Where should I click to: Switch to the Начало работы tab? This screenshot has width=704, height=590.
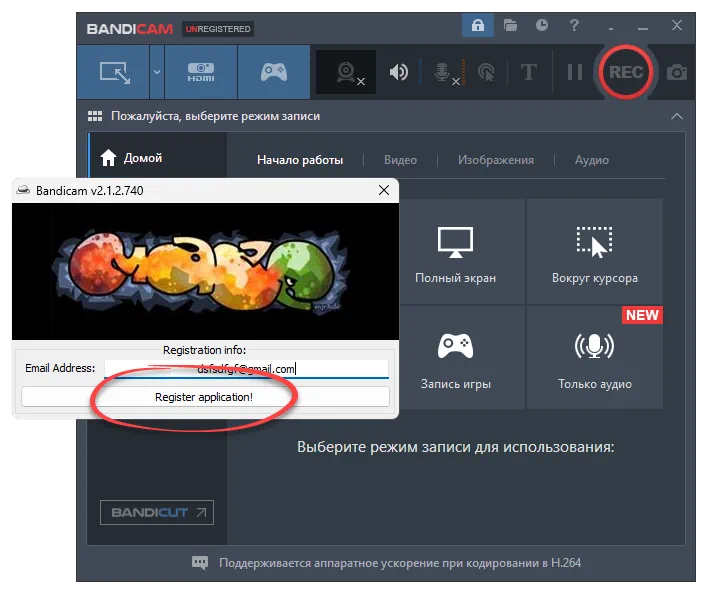point(300,160)
